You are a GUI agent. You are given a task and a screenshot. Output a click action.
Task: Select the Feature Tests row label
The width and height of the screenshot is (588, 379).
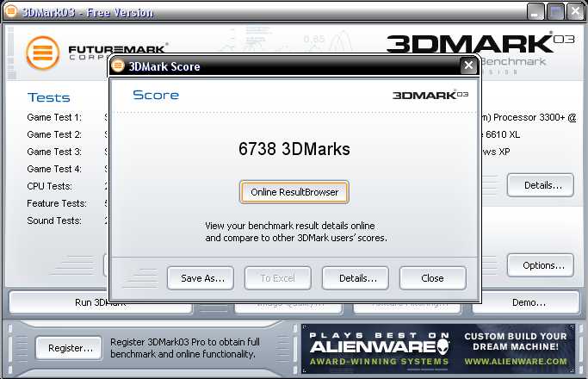click(x=57, y=203)
